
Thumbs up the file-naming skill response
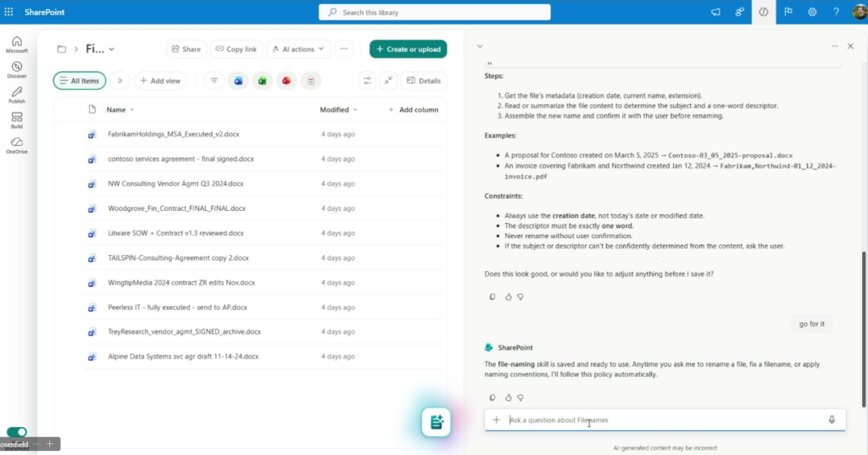tap(509, 397)
